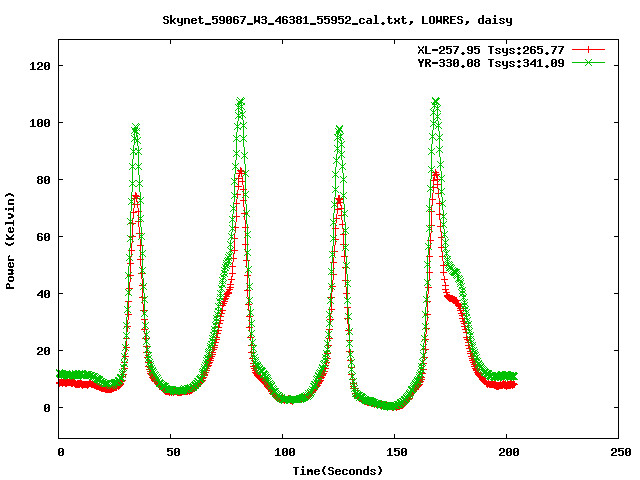This screenshot has height=480, width=640.
Task: Click the x-axis tick label 50
Action: click(x=173, y=452)
